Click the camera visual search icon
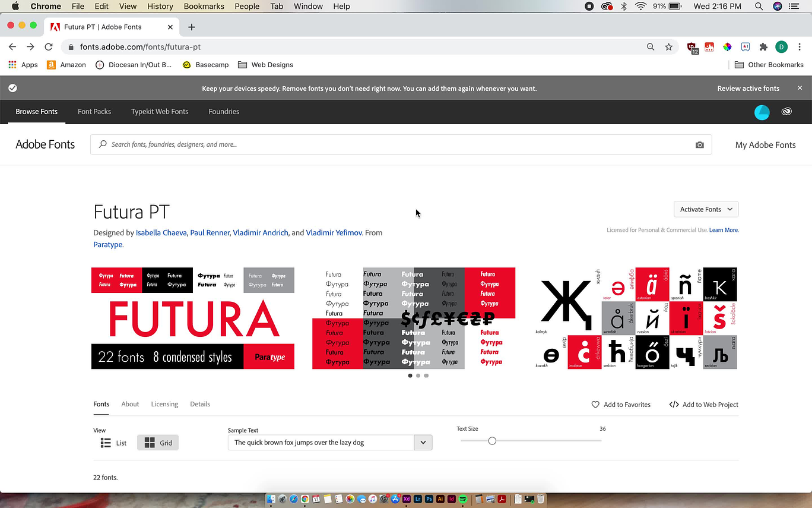812x508 pixels. tap(700, 145)
